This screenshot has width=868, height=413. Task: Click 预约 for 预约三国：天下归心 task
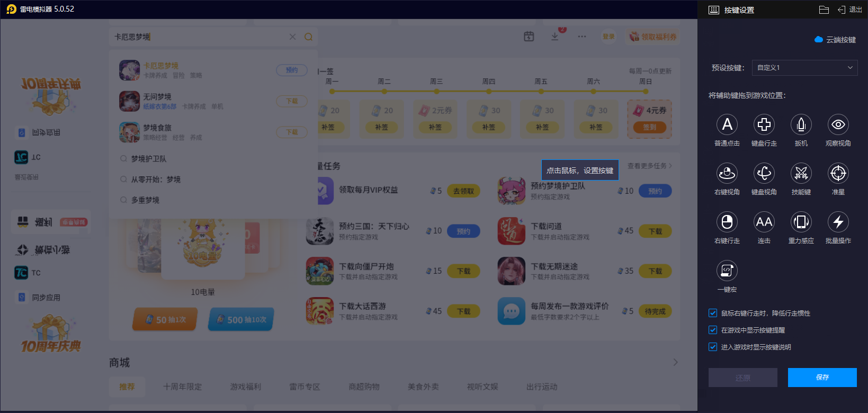click(x=463, y=231)
